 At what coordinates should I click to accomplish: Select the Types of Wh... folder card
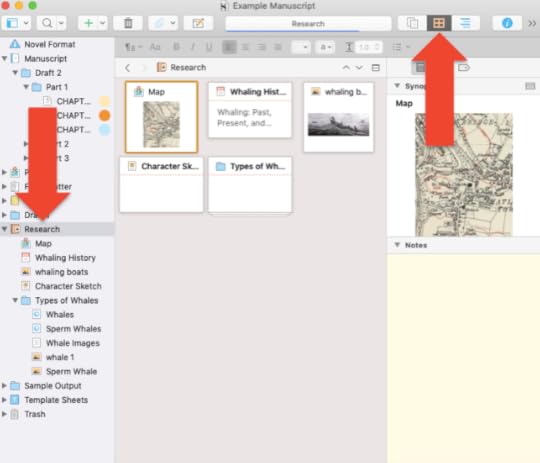(250, 185)
